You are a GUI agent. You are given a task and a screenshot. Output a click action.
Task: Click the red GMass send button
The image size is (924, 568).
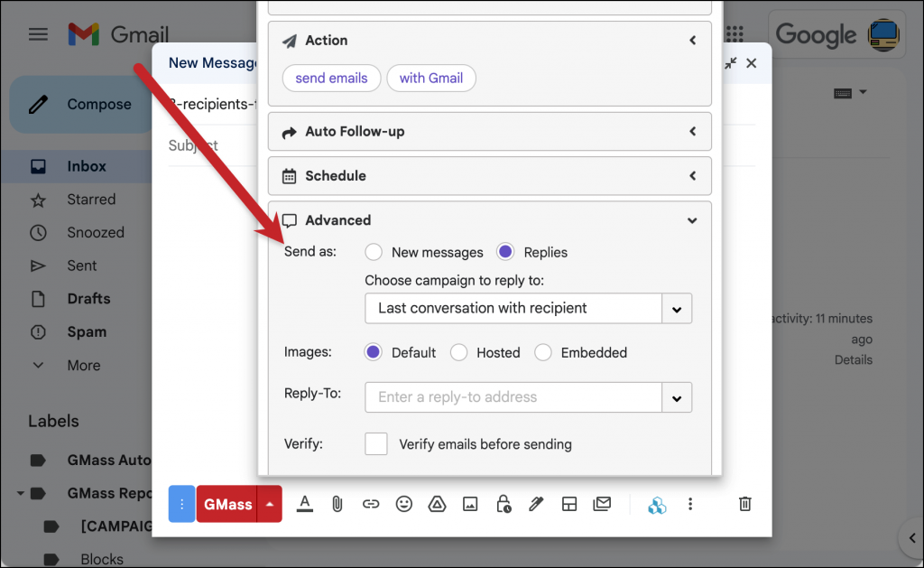coord(226,504)
